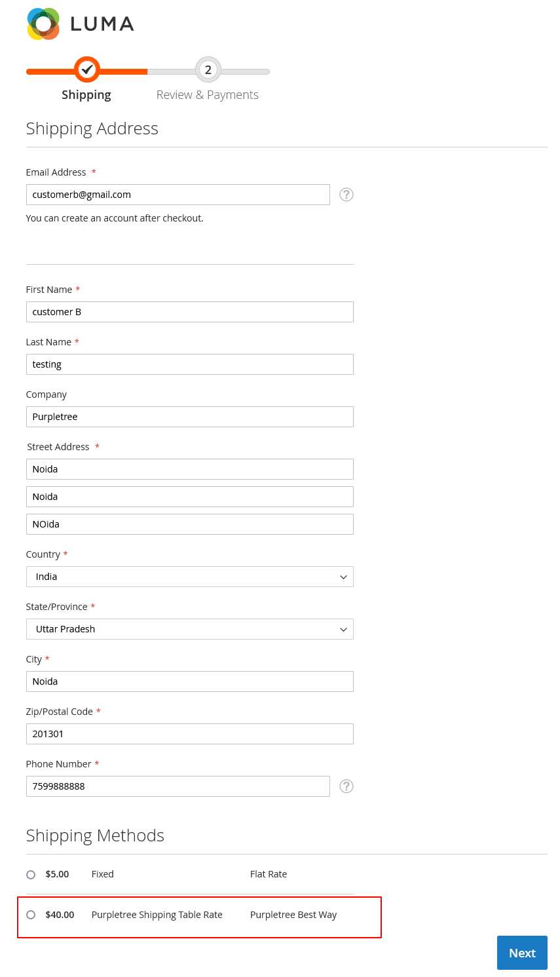
Task: Click the Luma logo icon
Action: coord(43,24)
